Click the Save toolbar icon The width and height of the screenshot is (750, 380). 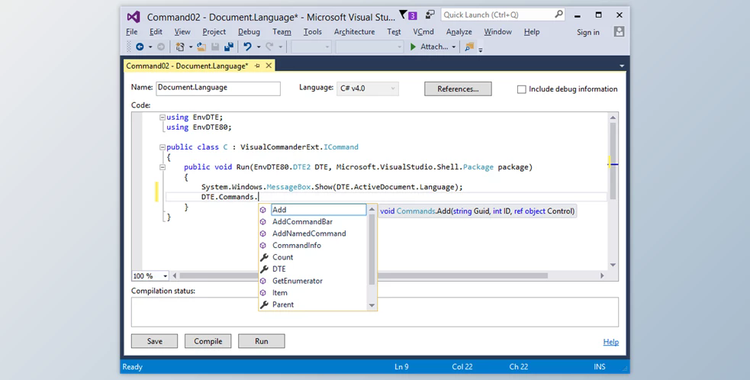click(x=215, y=47)
